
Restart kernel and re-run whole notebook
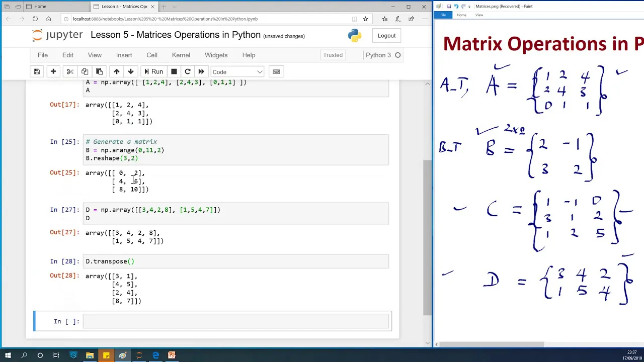(x=201, y=71)
